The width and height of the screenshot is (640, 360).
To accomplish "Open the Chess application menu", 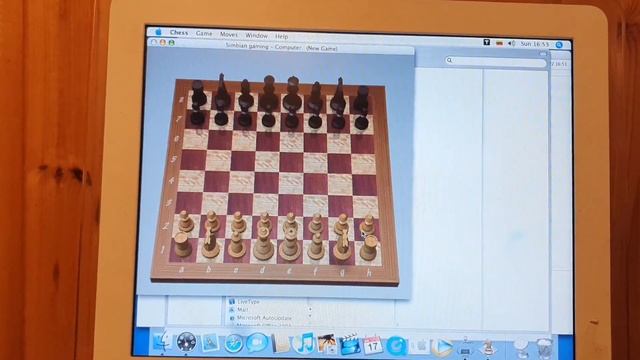I will (179, 33).
